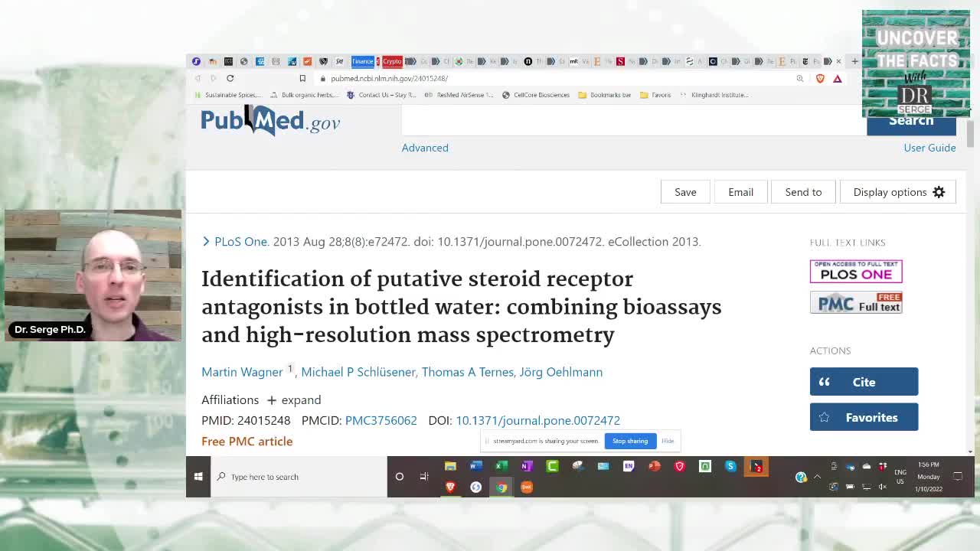Open a new browser tab
Viewport: 980px width, 551px height.
(854, 61)
